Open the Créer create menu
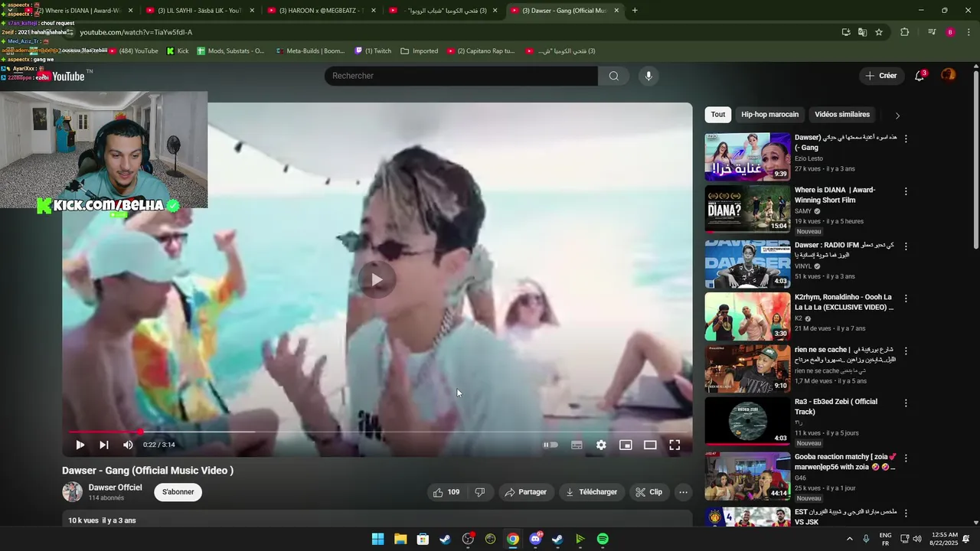The image size is (980, 551). (x=880, y=76)
